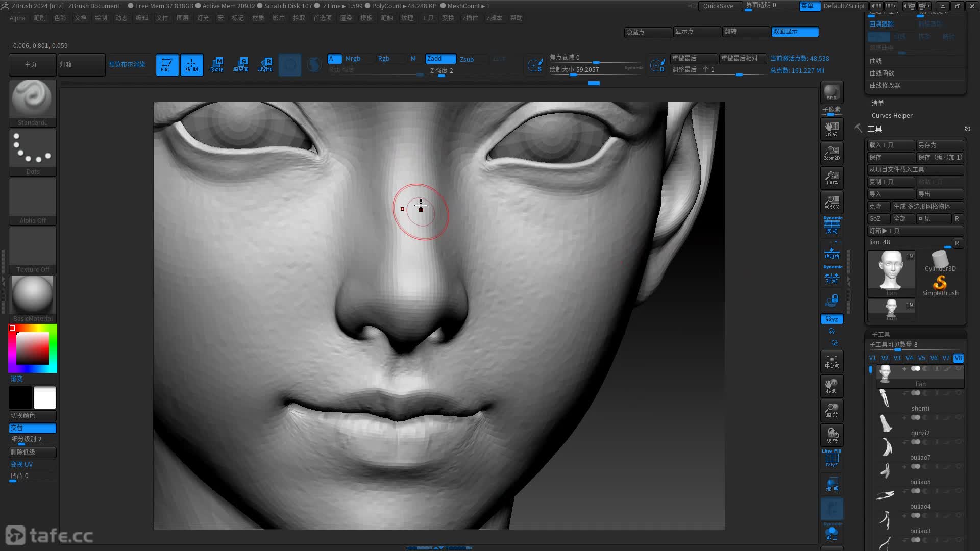Viewport: 980px width, 551px height.
Task: Toggle Dynamic symmetry (对称)
Action: (x=831, y=275)
